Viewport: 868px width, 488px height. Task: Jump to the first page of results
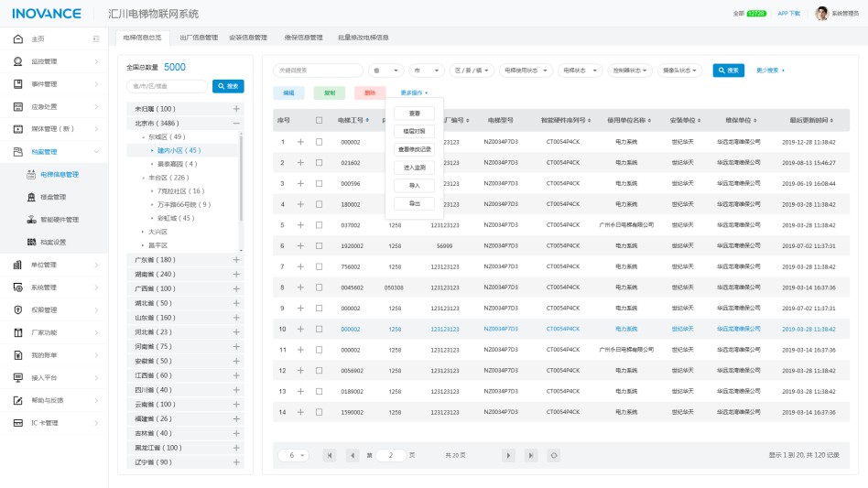[x=330, y=455]
